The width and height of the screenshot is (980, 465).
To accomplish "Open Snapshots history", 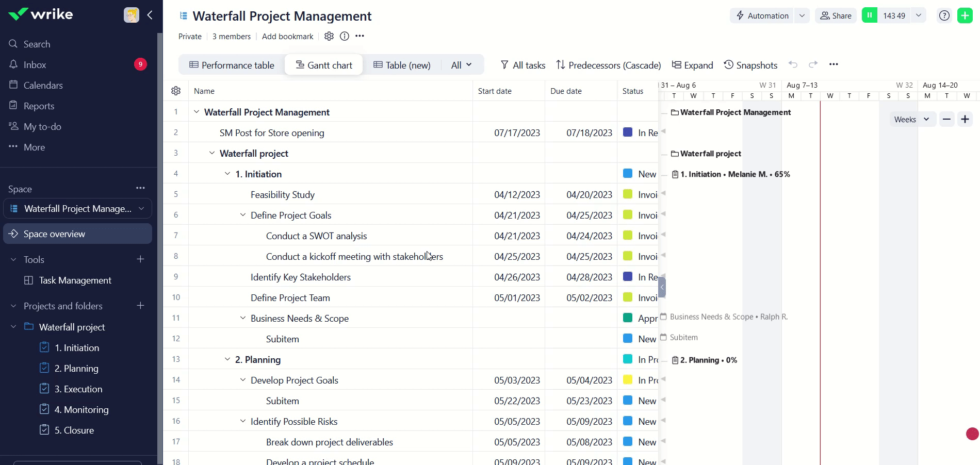I will pos(750,65).
